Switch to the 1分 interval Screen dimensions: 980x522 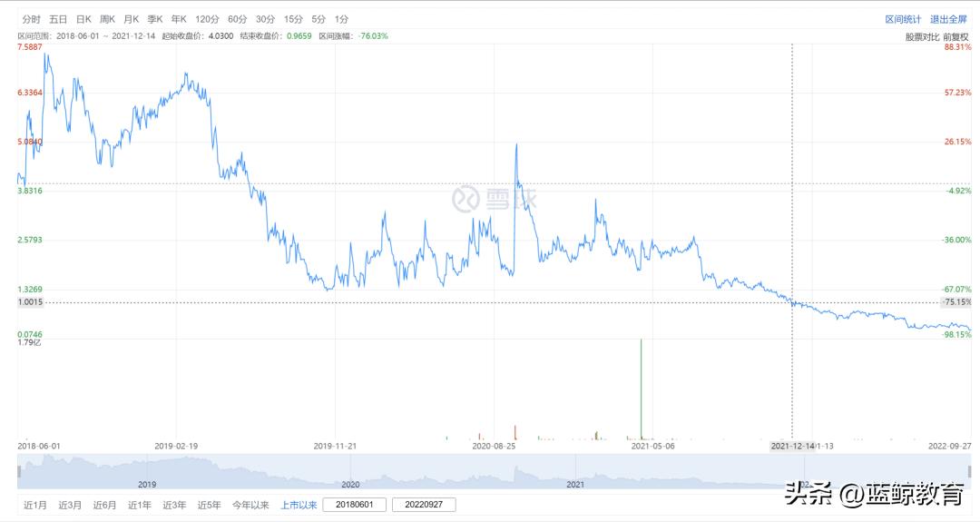pos(341,19)
